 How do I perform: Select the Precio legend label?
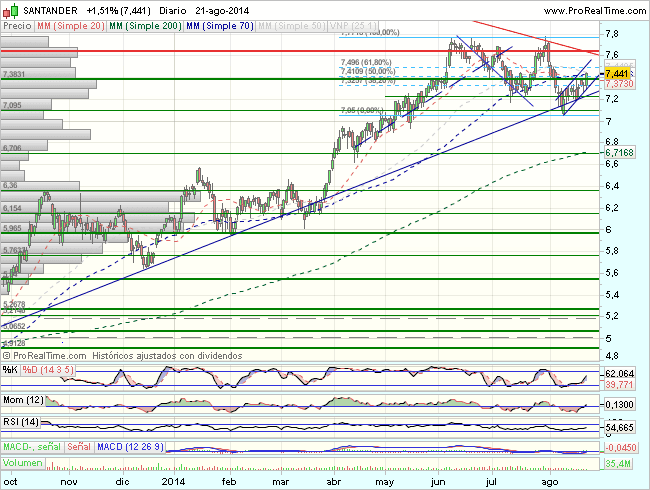(x=17, y=26)
